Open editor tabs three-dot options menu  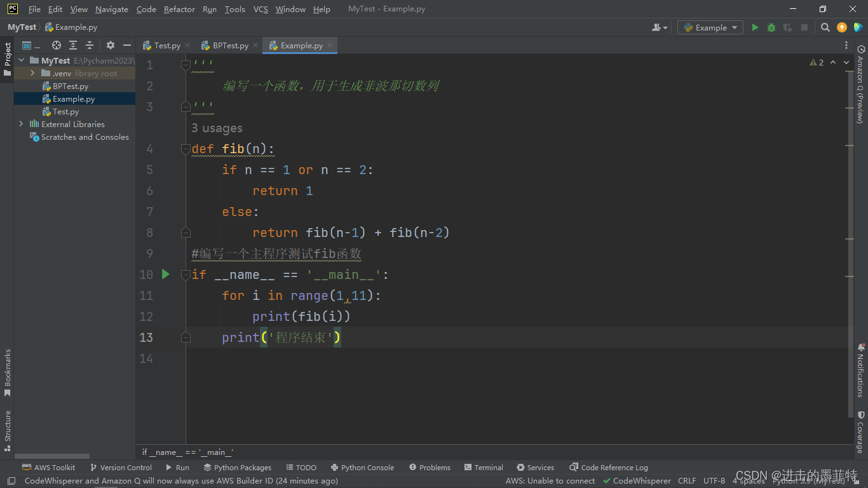846,45
